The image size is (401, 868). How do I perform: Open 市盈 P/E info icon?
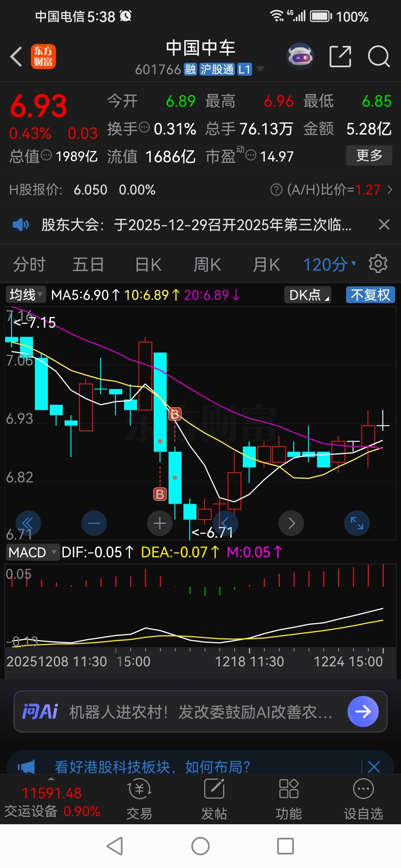(x=251, y=155)
